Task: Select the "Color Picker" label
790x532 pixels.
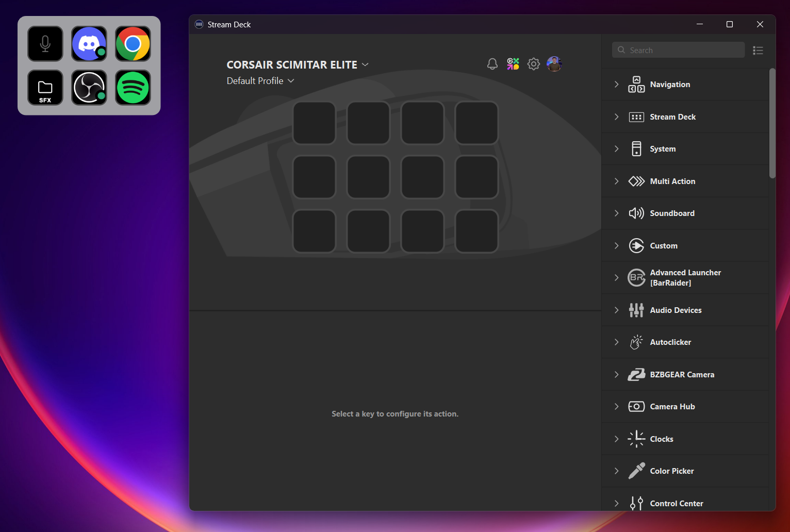Action: (672, 471)
